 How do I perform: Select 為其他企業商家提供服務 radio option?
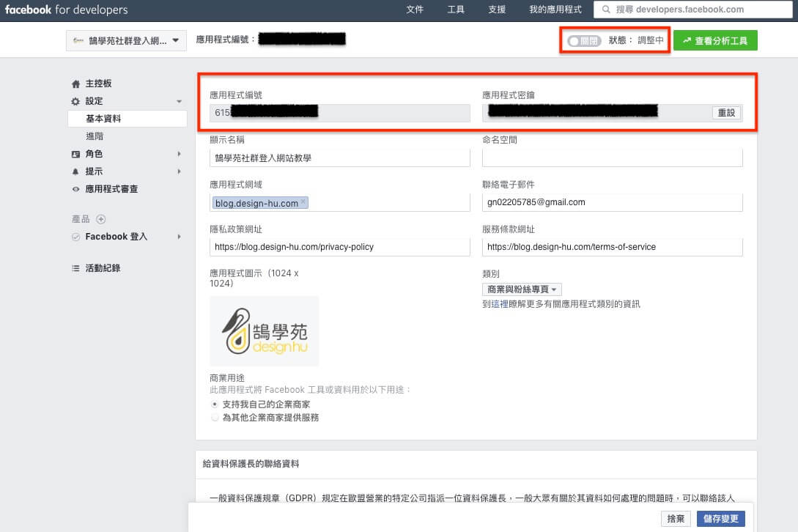(x=215, y=418)
